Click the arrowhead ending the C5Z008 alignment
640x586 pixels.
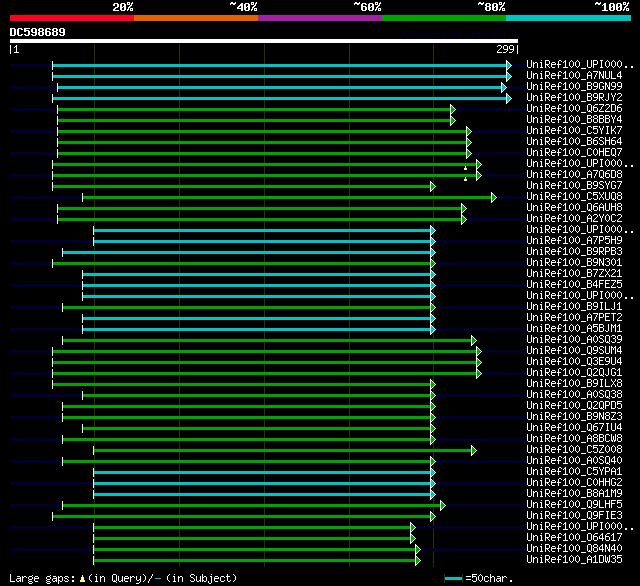(473, 451)
